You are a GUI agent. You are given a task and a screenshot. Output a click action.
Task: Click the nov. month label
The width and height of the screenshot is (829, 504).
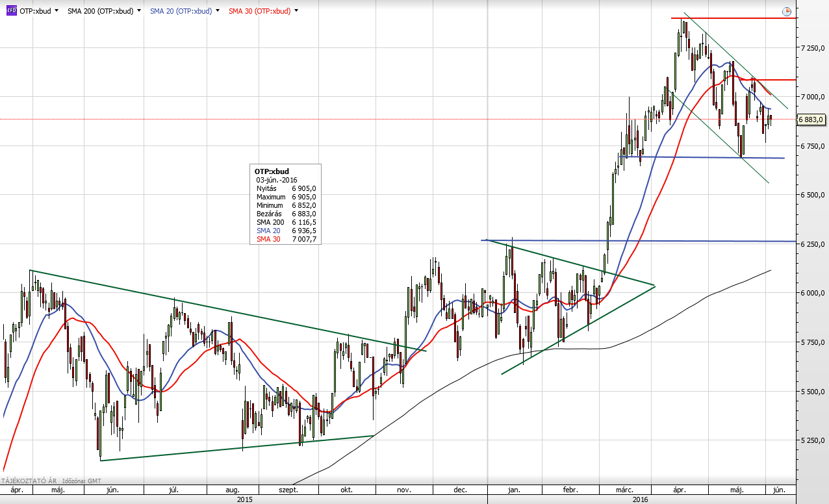pos(404,490)
